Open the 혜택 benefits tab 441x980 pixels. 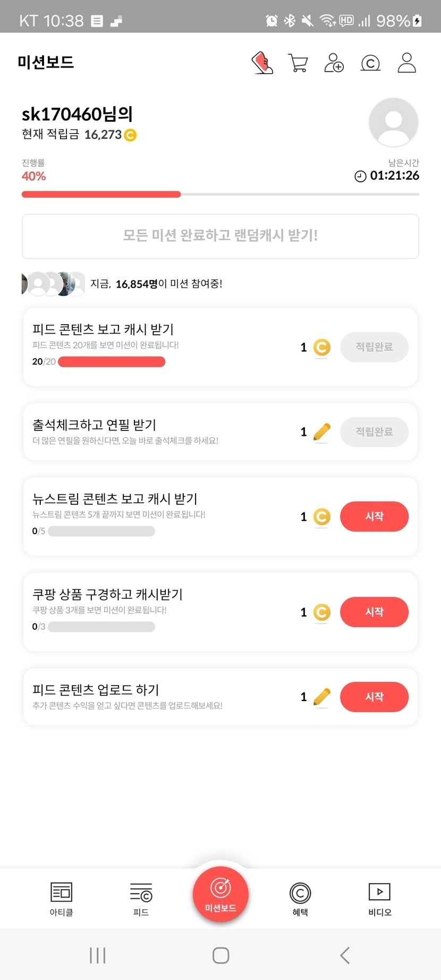coord(300,899)
